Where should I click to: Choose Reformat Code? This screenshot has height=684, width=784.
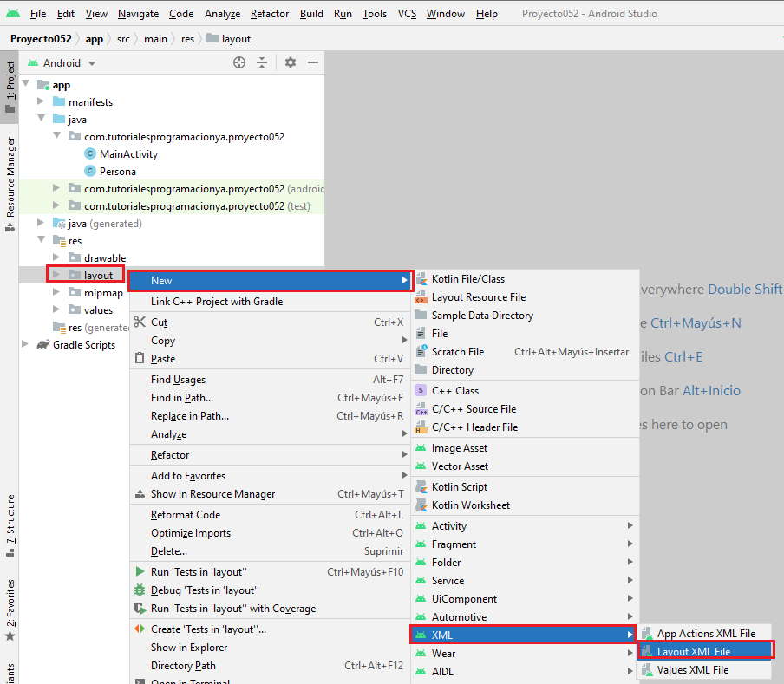point(270,515)
